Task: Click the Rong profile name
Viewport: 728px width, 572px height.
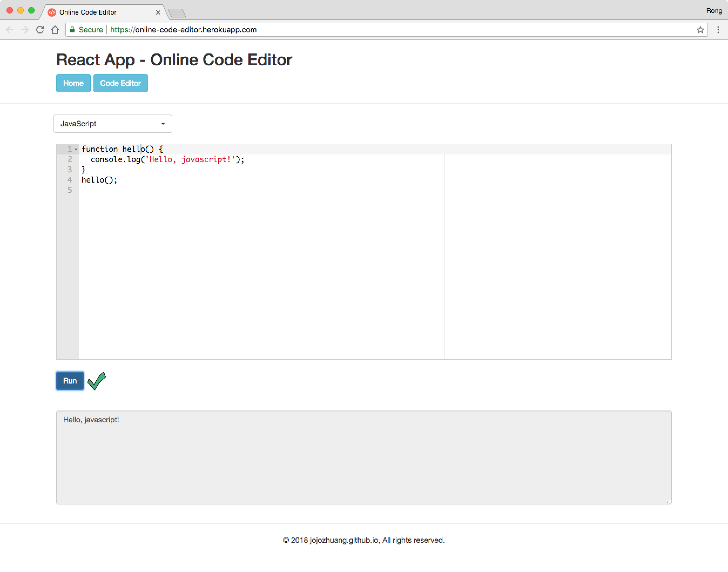Action: [714, 11]
